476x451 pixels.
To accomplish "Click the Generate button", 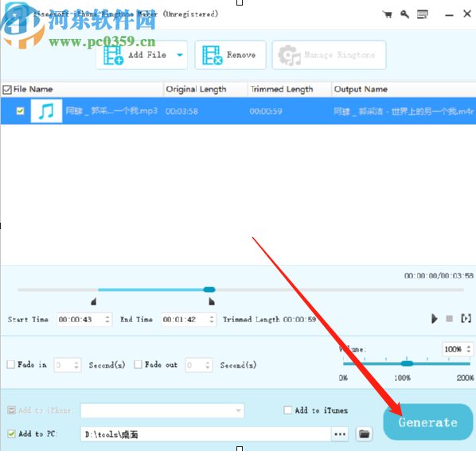I will (428, 422).
